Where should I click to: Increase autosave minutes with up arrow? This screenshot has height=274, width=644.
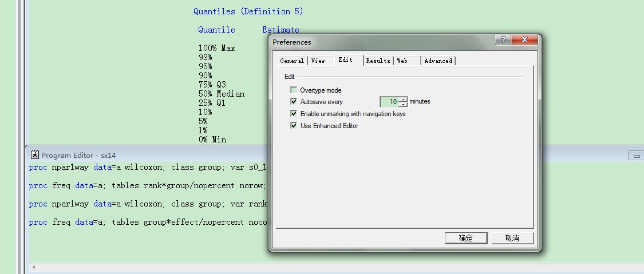[x=403, y=99]
